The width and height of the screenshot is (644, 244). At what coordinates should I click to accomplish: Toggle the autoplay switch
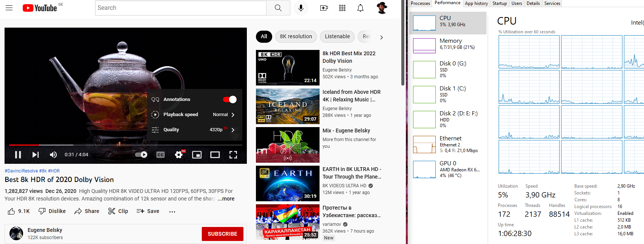tap(141, 155)
